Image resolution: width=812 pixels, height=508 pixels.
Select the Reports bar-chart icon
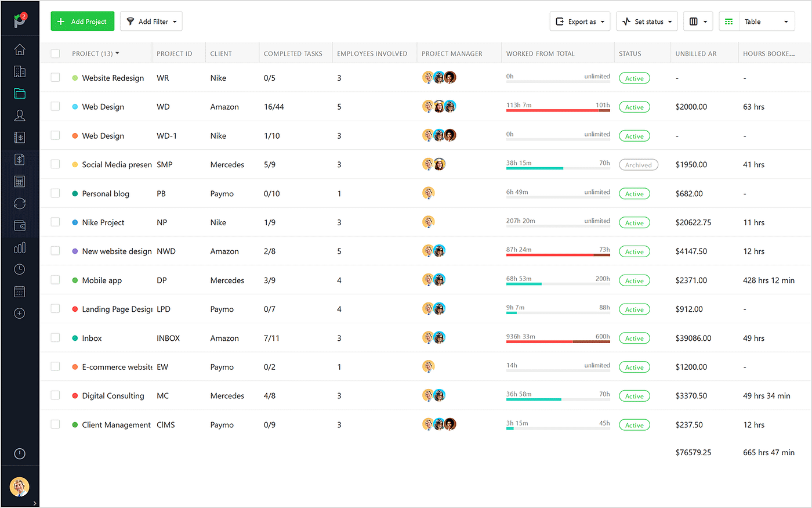click(20, 247)
